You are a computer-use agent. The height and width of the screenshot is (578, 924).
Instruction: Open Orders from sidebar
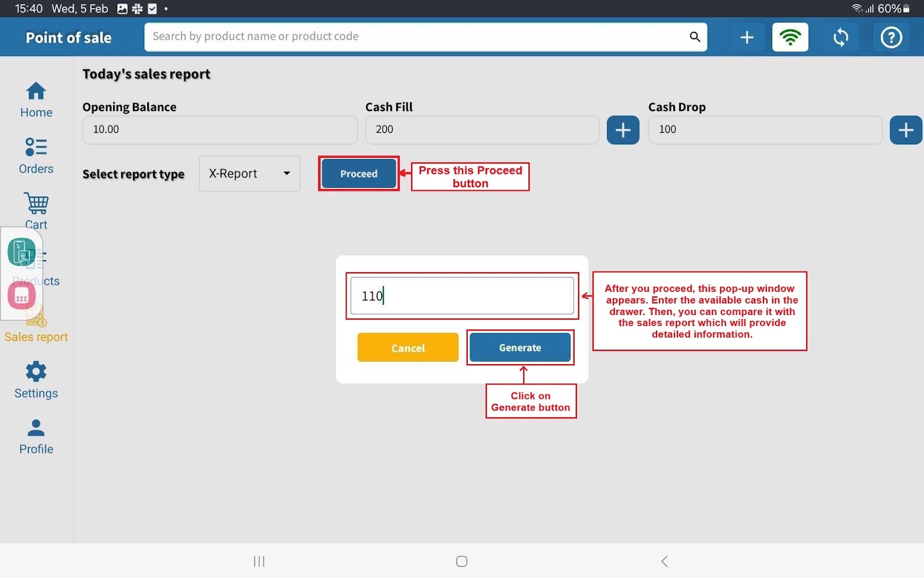(36, 156)
